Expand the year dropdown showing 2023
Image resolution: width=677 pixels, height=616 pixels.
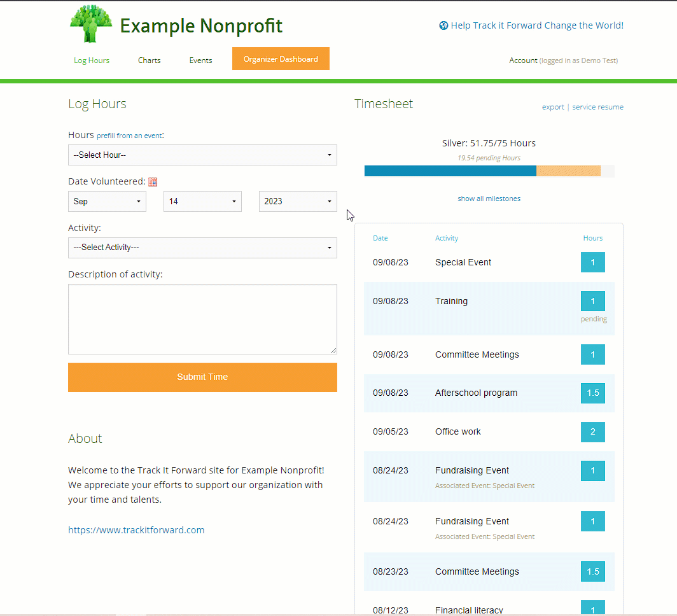298,202
